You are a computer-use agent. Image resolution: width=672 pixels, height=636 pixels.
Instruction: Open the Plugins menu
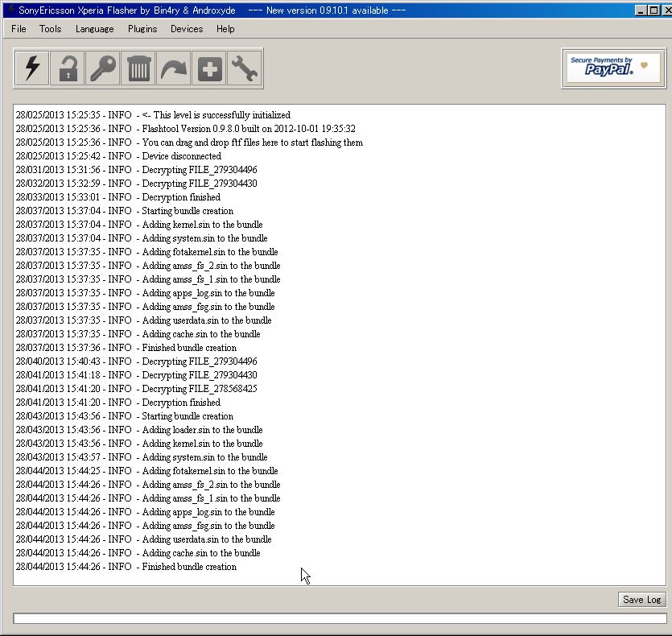[x=142, y=29]
